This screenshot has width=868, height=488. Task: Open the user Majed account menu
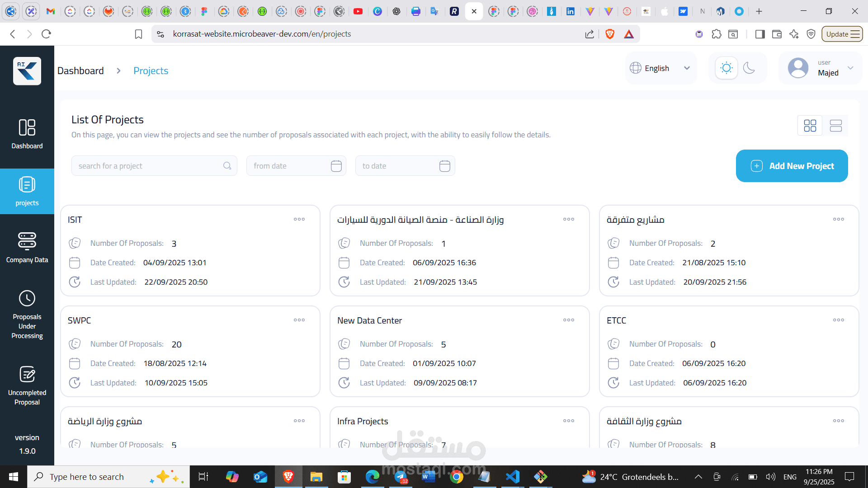pyautogui.click(x=820, y=68)
